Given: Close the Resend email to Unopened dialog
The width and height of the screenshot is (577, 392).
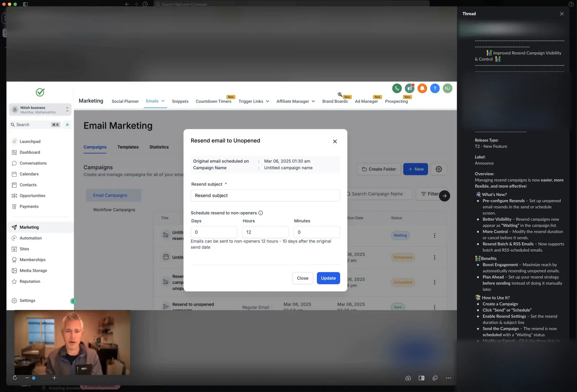Looking at the screenshot, I should [x=335, y=142].
